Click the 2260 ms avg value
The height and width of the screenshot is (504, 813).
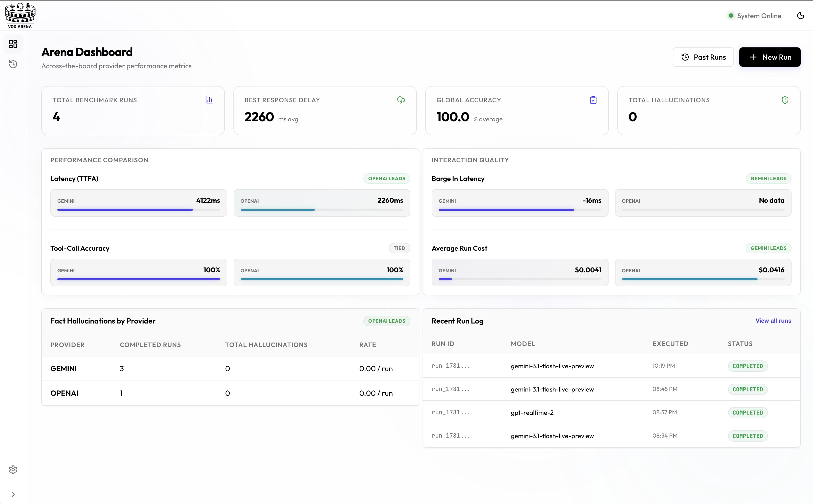(x=259, y=117)
